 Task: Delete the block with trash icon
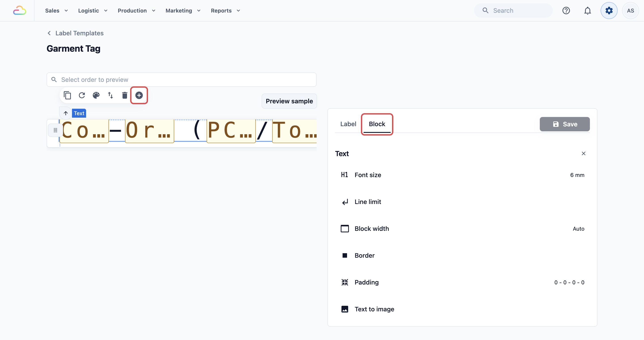(125, 95)
